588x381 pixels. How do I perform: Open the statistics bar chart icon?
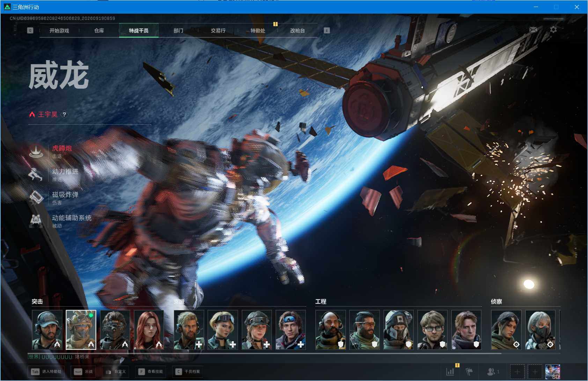(450, 372)
